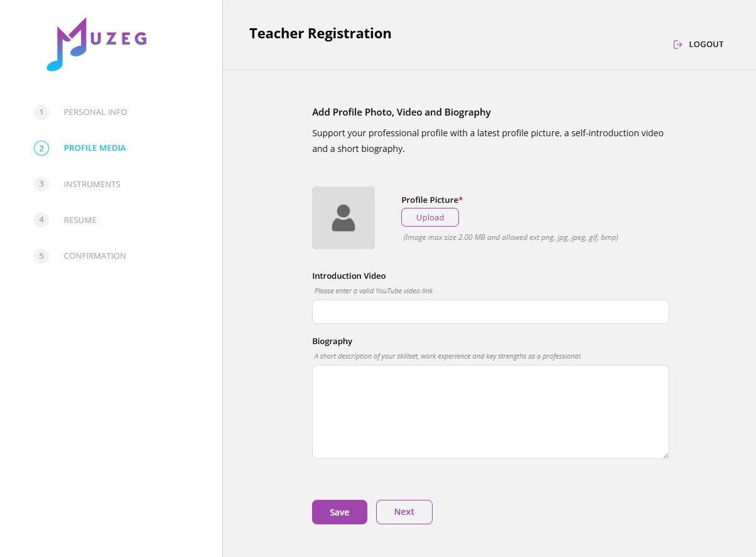Viewport: 756px width, 557px height.
Task: Jump to the Confirmation step
Action: click(95, 256)
